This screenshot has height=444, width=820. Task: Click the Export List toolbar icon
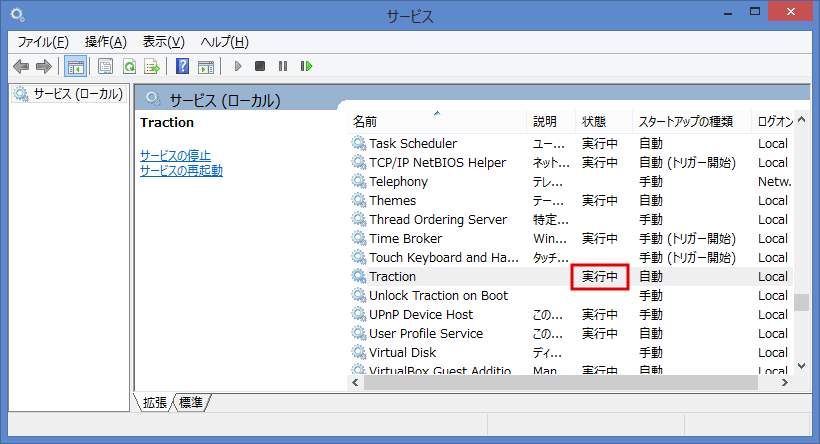tap(152, 66)
